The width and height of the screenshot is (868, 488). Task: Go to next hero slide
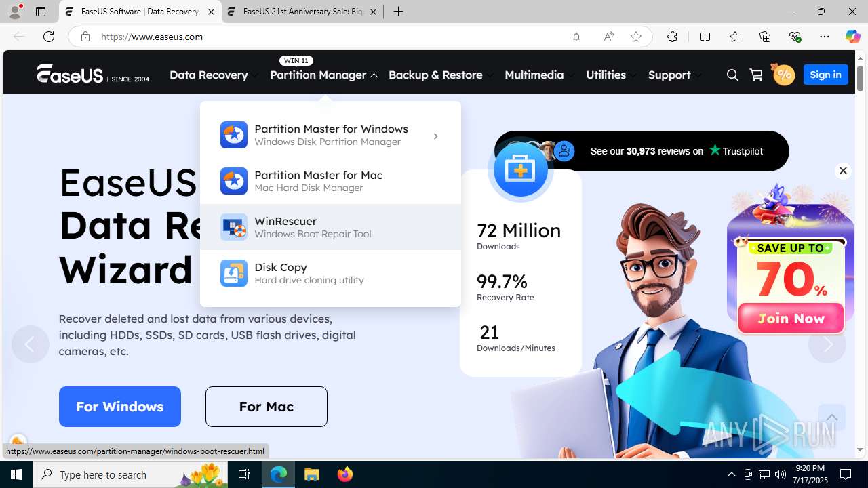click(827, 344)
